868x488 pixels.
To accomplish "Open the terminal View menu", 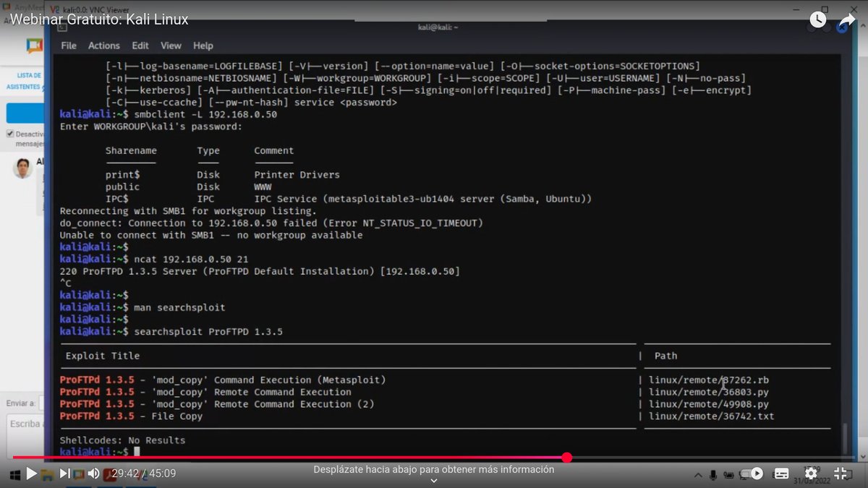I will tap(171, 46).
